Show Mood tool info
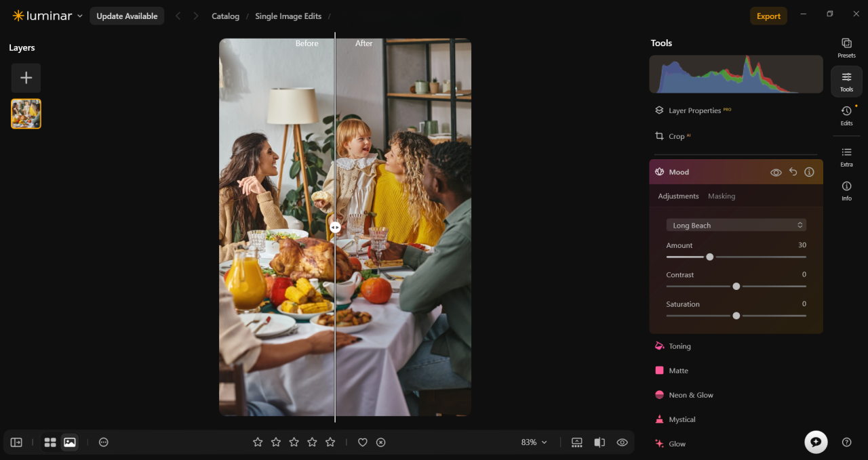This screenshot has height=460, width=868. (x=809, y=172)
